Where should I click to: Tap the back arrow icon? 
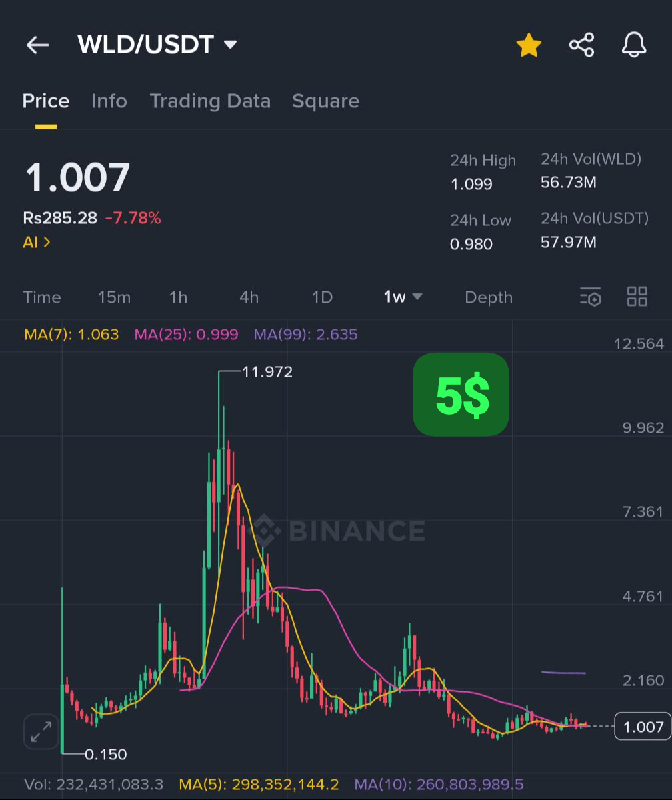(38, 45)
